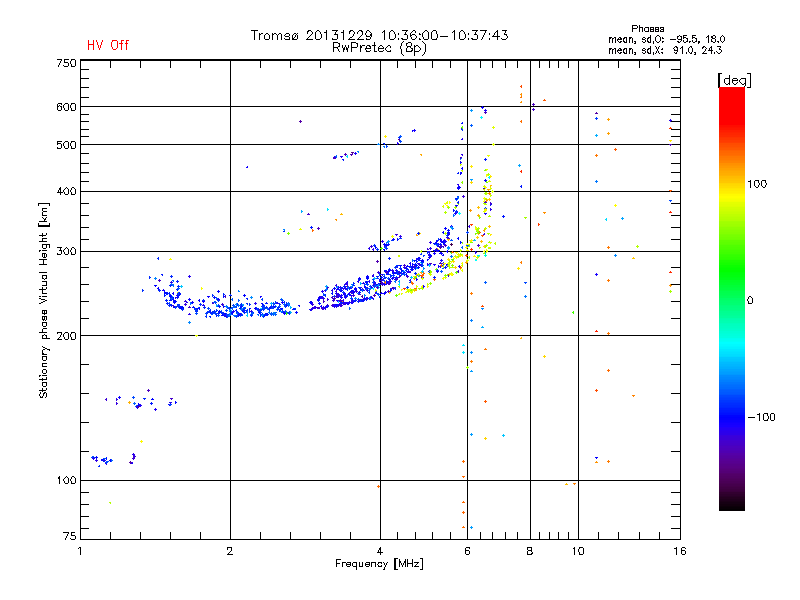Click y-axis tick label '500'
800x600 pixels.
(66, 145)
